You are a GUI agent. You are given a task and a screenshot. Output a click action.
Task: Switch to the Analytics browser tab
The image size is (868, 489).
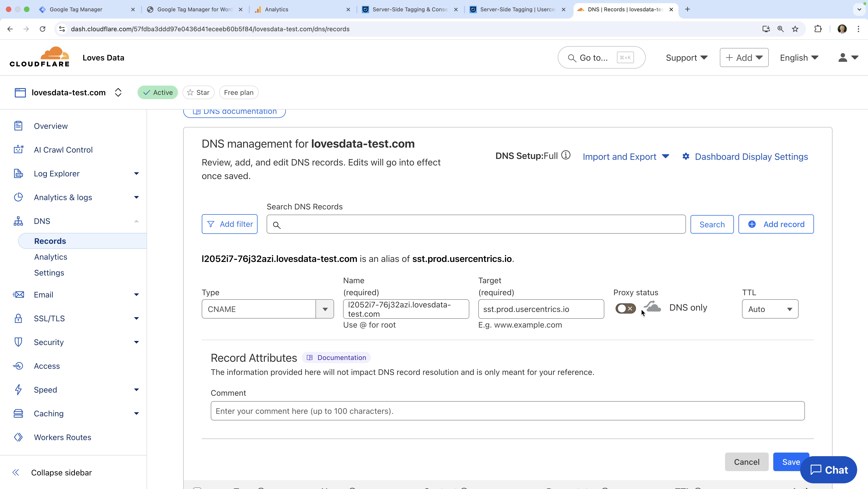coord(276,10)
